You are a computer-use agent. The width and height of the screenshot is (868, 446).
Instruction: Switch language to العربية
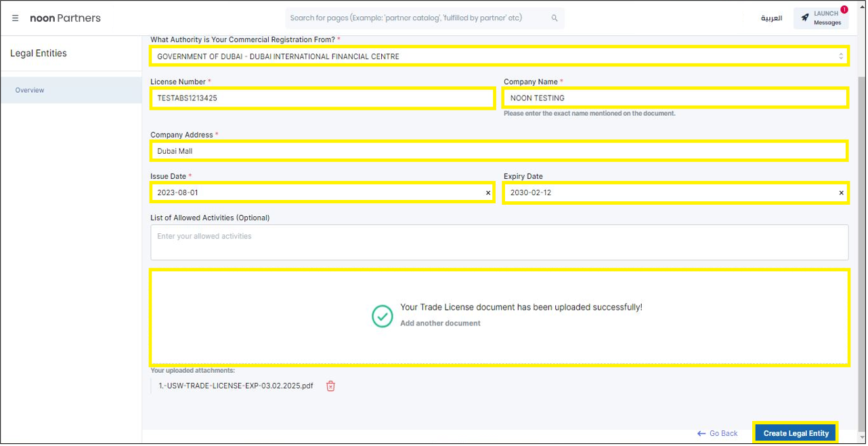[771, 18]
